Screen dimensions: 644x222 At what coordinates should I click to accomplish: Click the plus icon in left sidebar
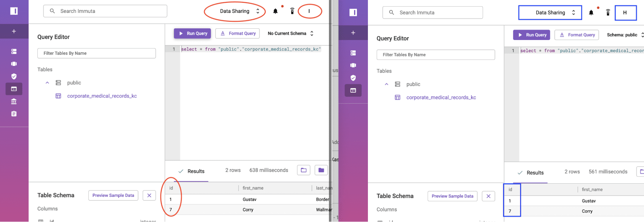14,31
